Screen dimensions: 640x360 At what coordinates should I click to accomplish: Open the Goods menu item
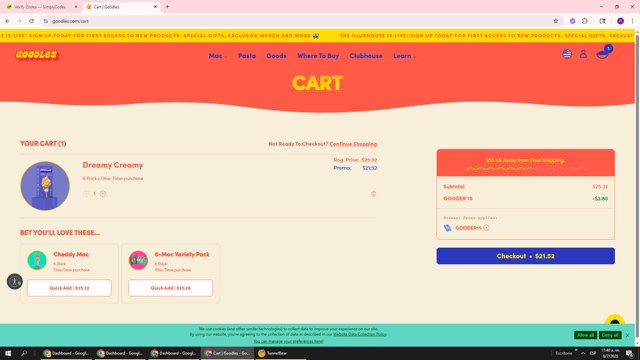tap(276, 56)
